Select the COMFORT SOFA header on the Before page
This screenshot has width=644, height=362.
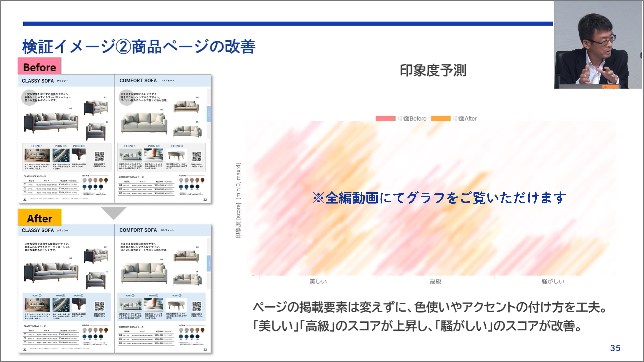(x=138, y=81)
